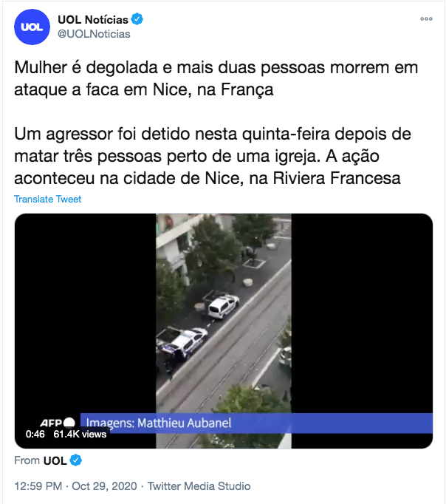Click the AFP logo on video
Image resolution: width=446 pixels, height=504 pixels.
57,423
